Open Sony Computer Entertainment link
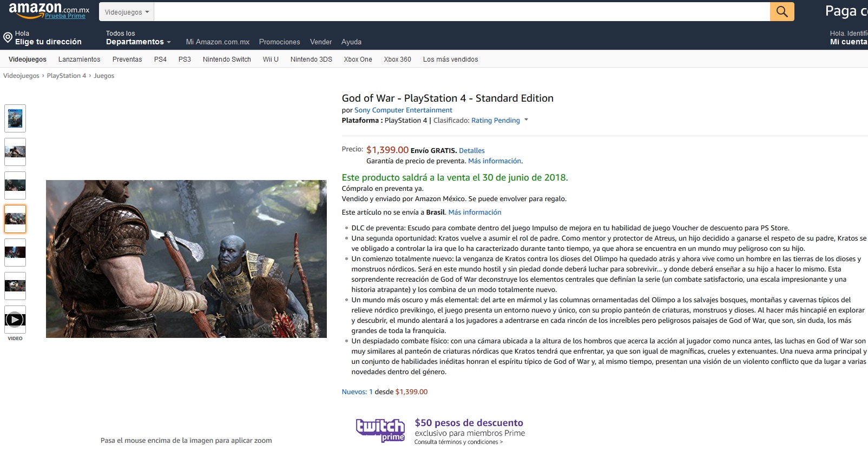The height and width of the screenshot is (452, 868). (403, 110)
